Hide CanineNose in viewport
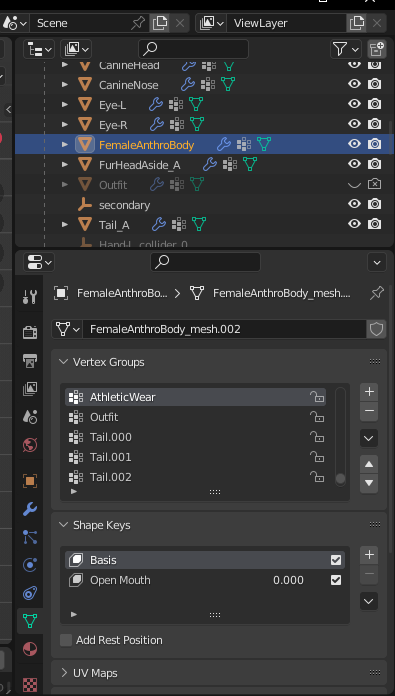Screen dimensions: 395x696 [354, 84]
